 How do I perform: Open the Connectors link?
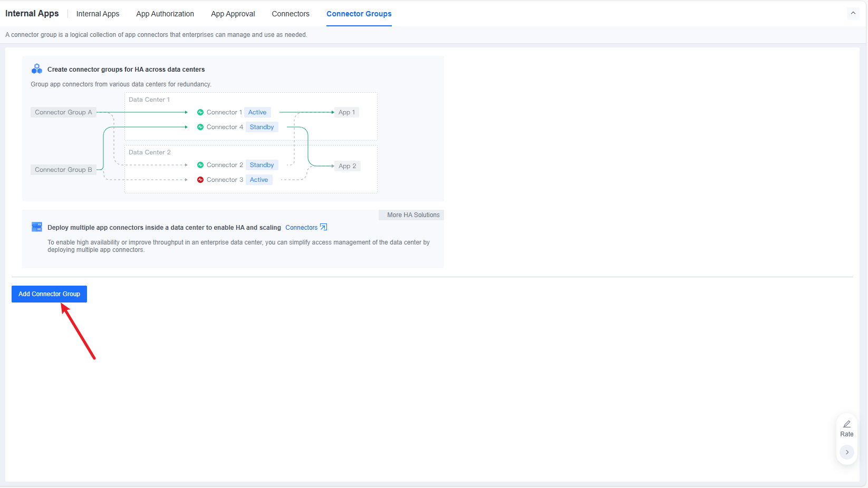tap(302, 228)
